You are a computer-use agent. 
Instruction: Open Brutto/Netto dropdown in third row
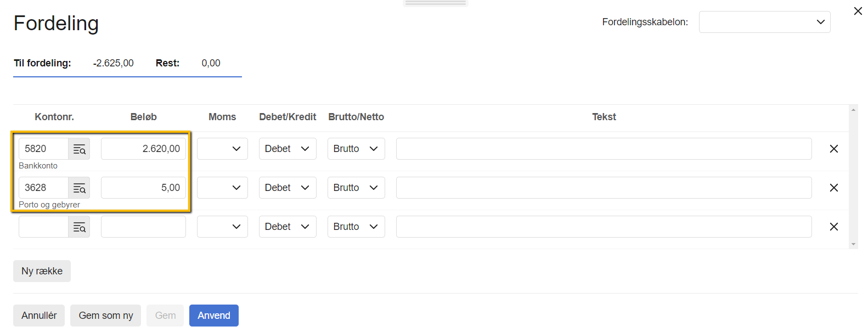coord(356,227)
